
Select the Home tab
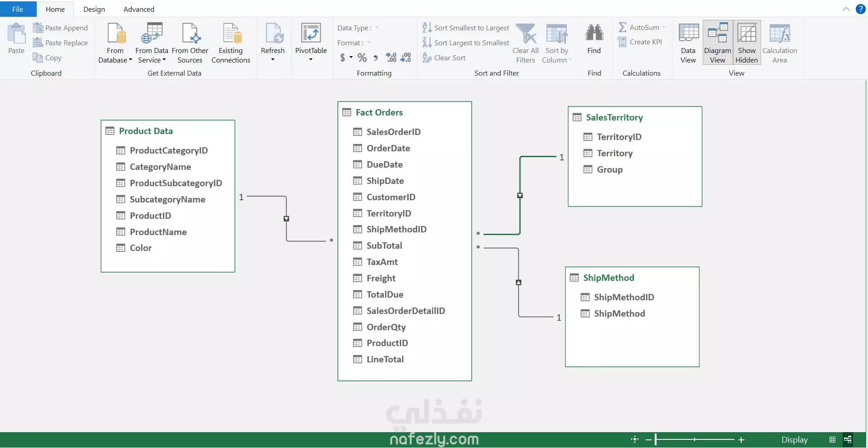[55, 9]
